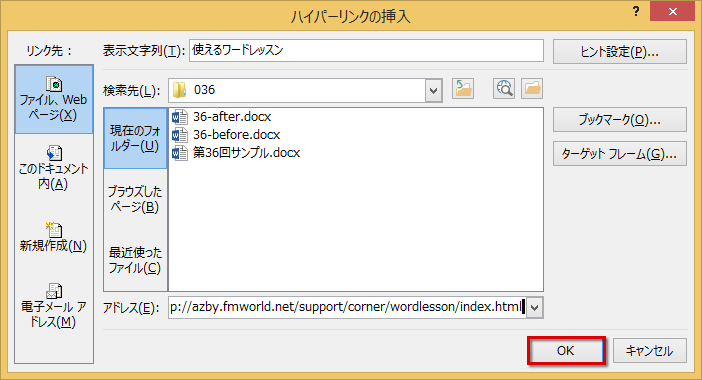Click the up one folder icon

[x=463, y=88]
